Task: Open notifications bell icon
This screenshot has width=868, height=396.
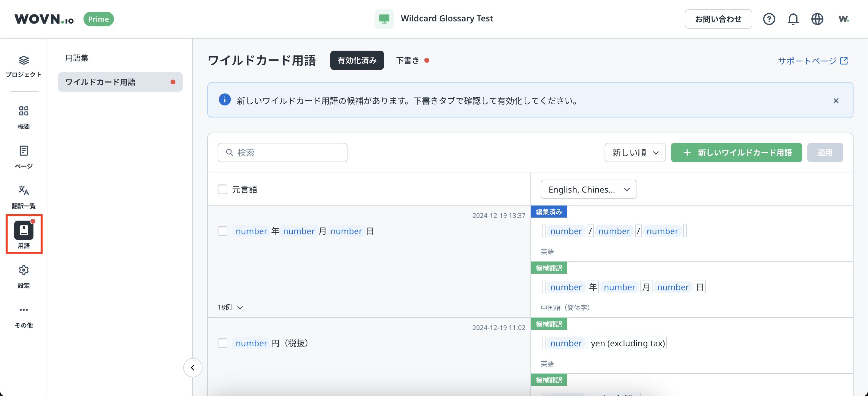Action: coord(793,19)
